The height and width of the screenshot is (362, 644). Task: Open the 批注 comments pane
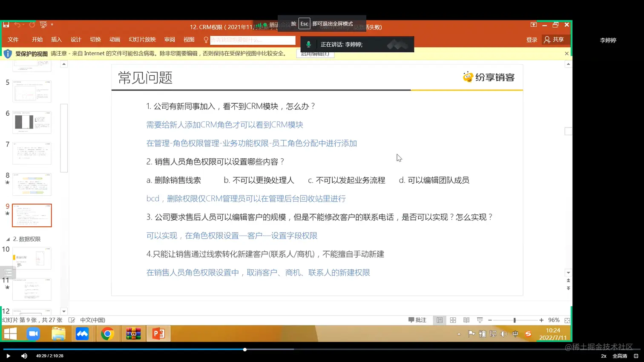[417, 320]
